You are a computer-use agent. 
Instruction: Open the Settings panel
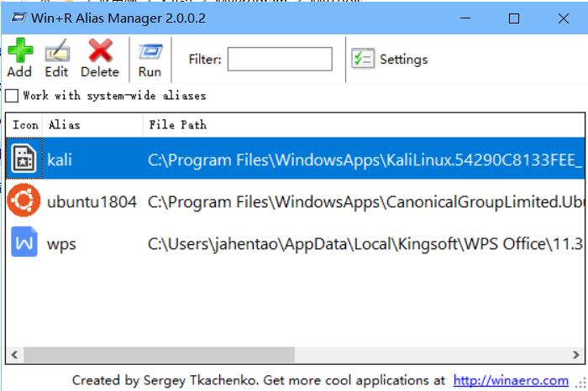(x=390, y=60)
